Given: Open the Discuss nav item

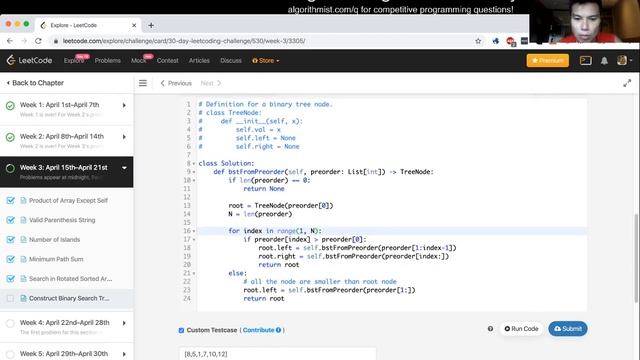Looking at the screenshot, I should [231, 60].
